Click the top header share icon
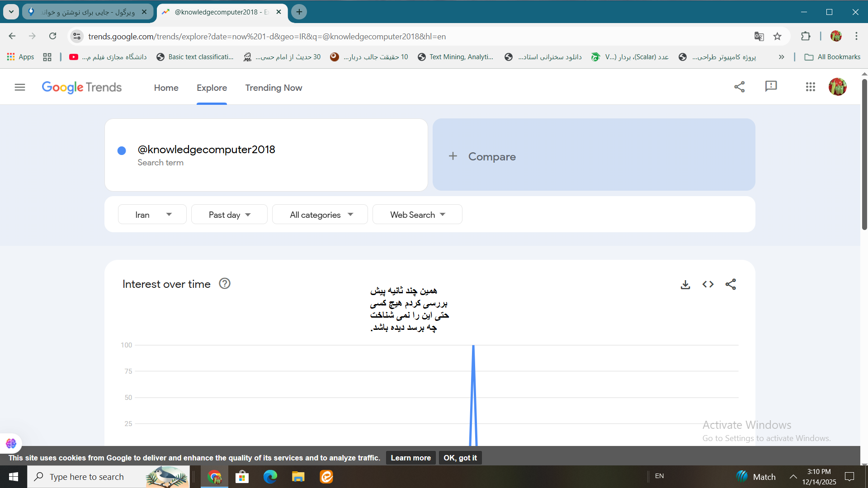Image resolution: width=868 pixels, height=488 pixels. tap(739, 87)
